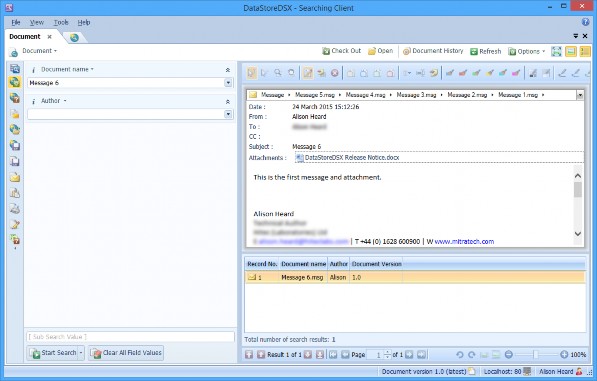Toggle the full screen layout button

pos(556,51)
